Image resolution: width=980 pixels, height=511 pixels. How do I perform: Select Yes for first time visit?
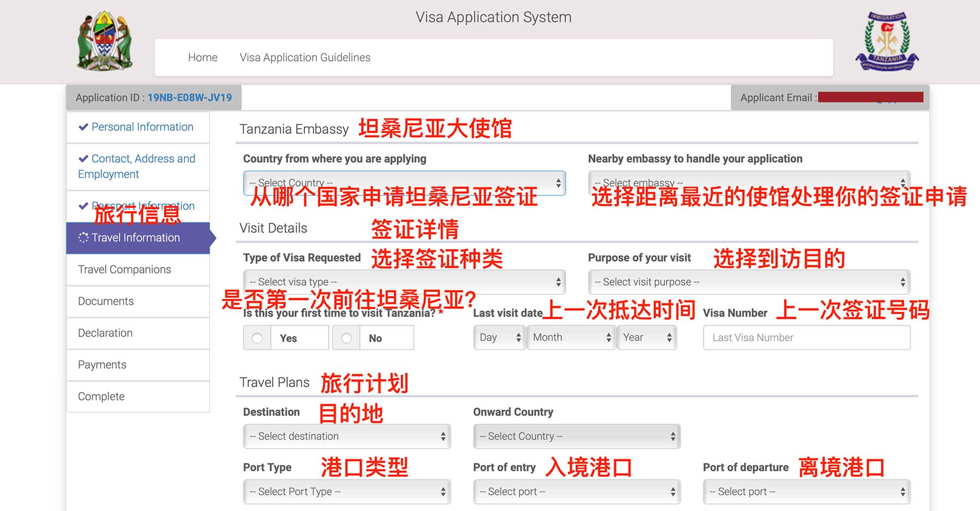pyautogui.click(x=258, y=338)
